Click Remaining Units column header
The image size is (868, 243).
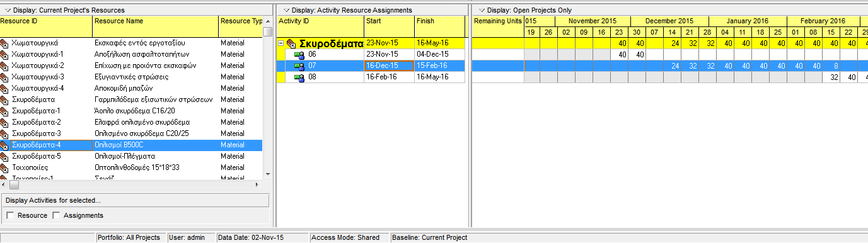[x=498, y=26]
